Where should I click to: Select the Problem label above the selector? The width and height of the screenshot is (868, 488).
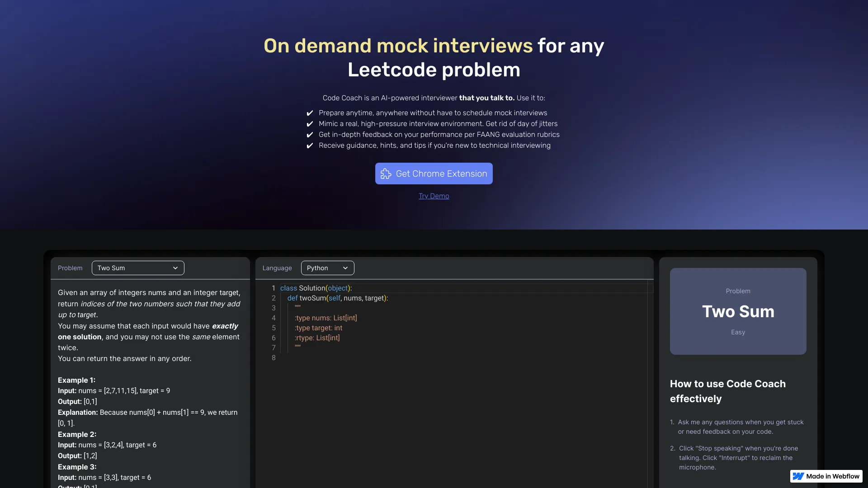[x=70, y=267]
